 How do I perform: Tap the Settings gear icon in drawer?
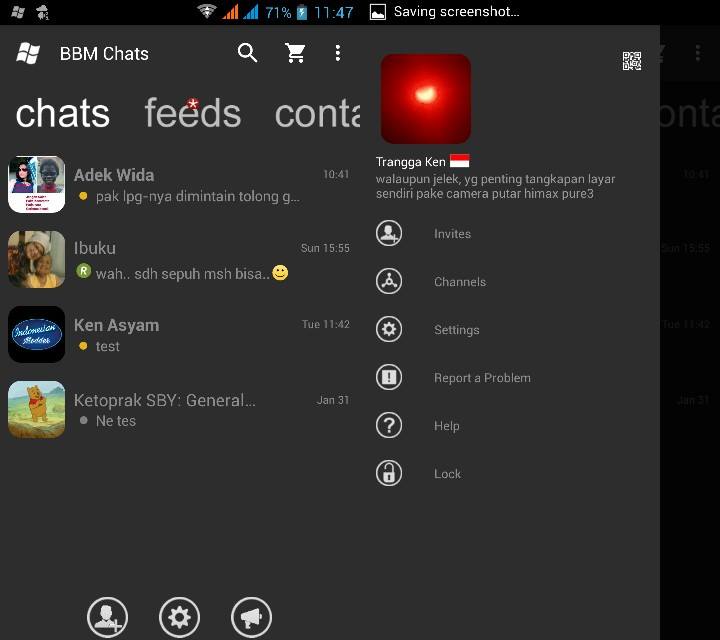tap(389, 329)
